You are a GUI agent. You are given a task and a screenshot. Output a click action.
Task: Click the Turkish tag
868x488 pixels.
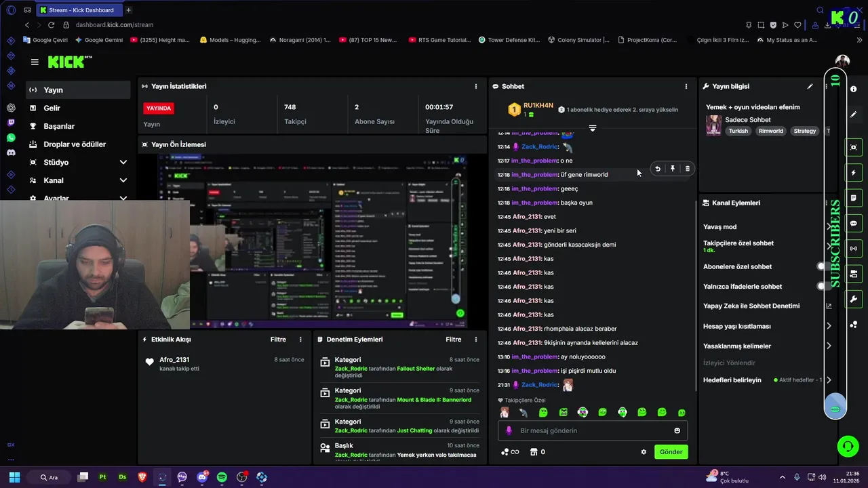click(x=738, y=131)
